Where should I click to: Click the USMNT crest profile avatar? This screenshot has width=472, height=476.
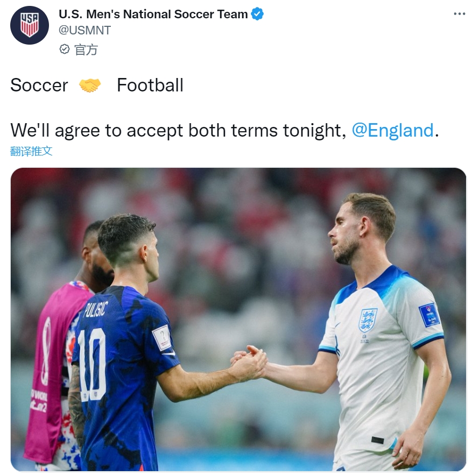coord(30,24)
